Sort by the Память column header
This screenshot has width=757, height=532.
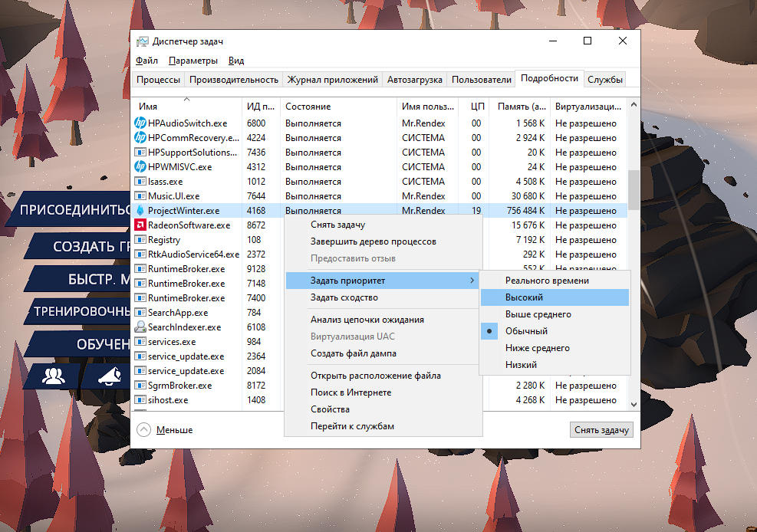(x=521, y=106)
